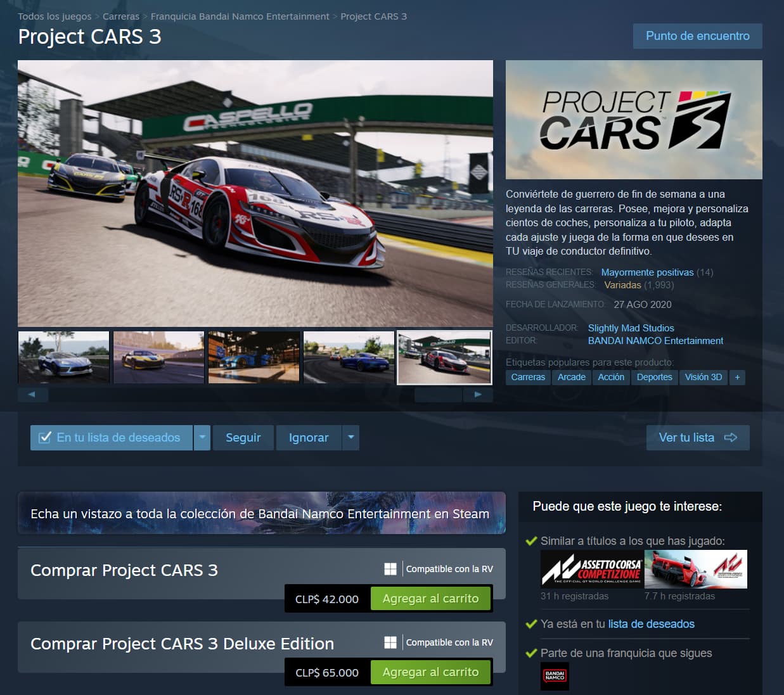Click the 'Ignorar' button
The width and height of the screenshot is (784, 695).
(309, 438)
